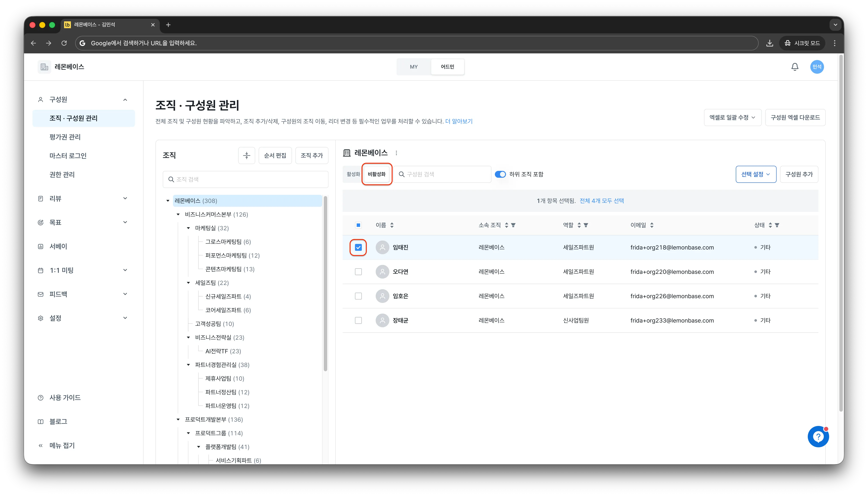Click the 구성원 엑셀 다운로드 button
Screen dimensions: 868x496
[795, 117]
